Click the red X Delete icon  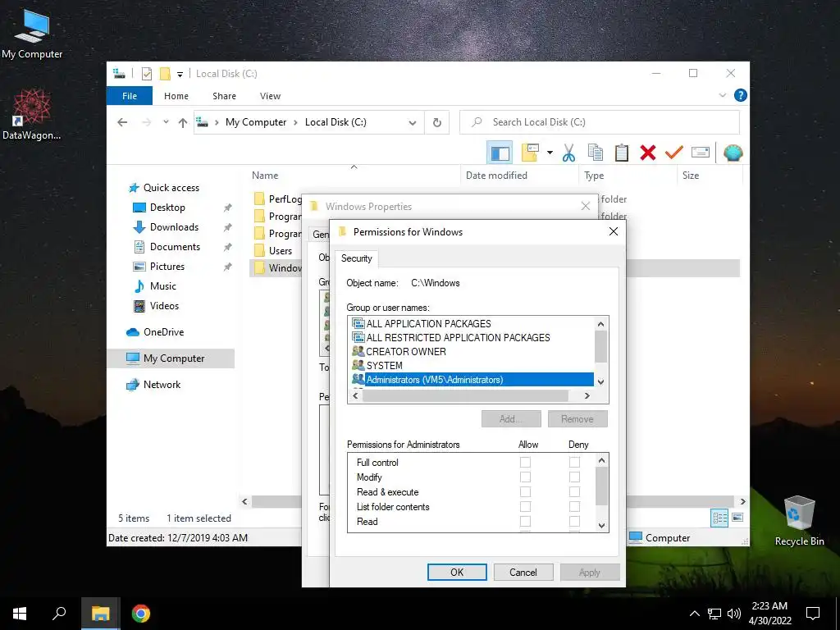(x=648, y=153)
